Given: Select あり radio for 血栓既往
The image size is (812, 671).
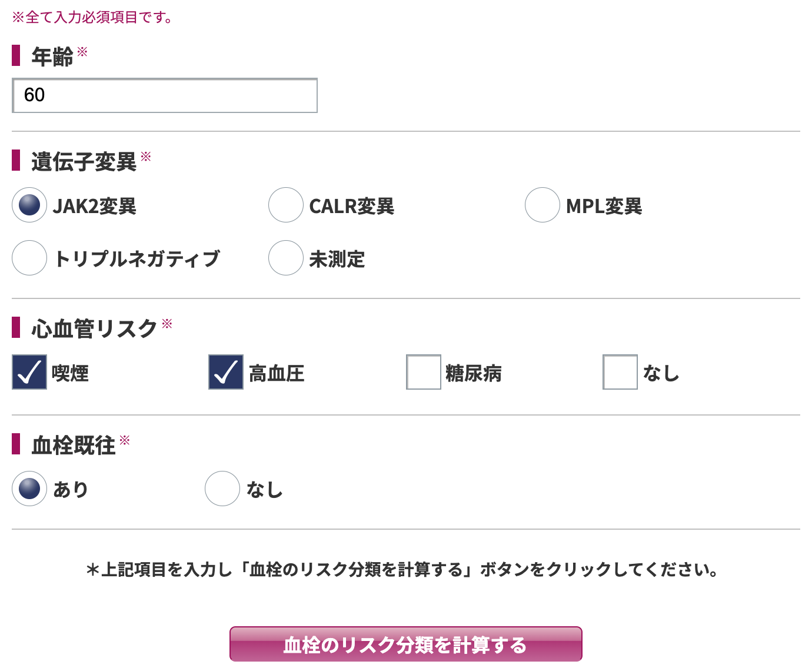Looking at the screenshot, I should click(x=29, y=489).
